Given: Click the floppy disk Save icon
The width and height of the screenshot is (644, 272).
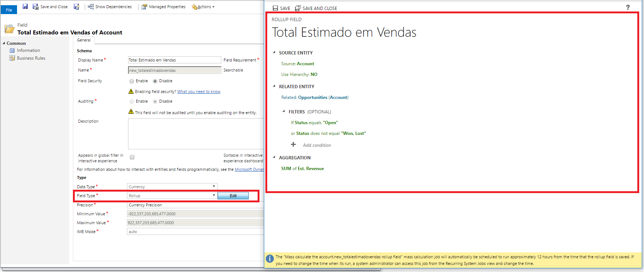Looking at the screenshot, I should (25, 6).
